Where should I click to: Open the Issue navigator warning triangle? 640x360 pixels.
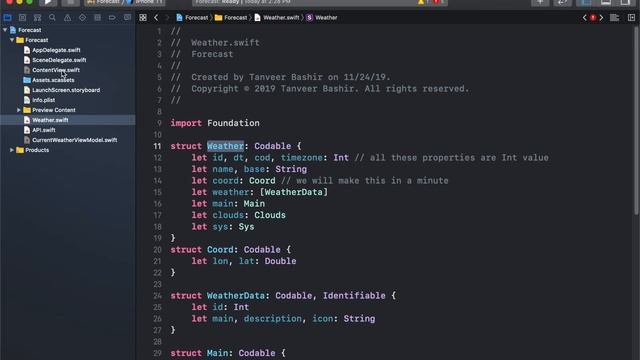pyautogui.click(x=67, y=18)
